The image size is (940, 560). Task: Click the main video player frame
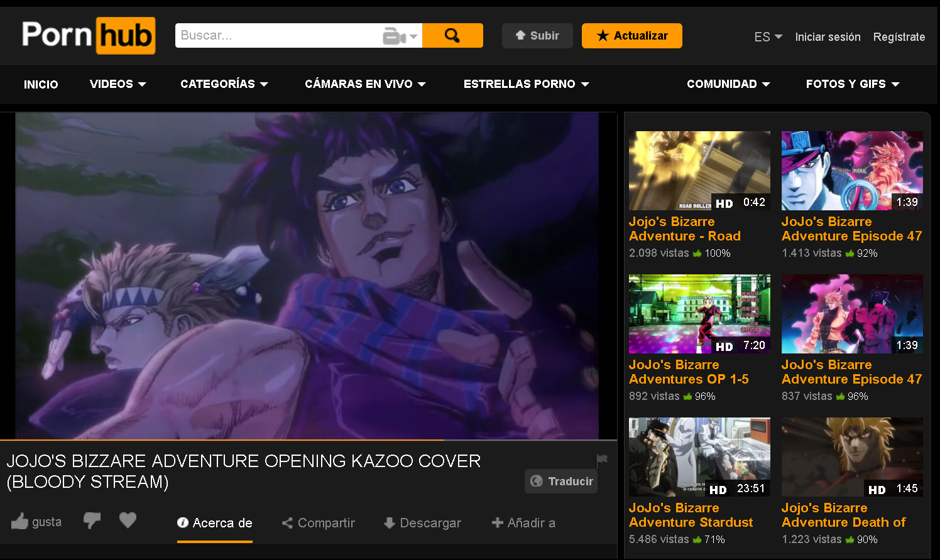click(x=307, y=276)
